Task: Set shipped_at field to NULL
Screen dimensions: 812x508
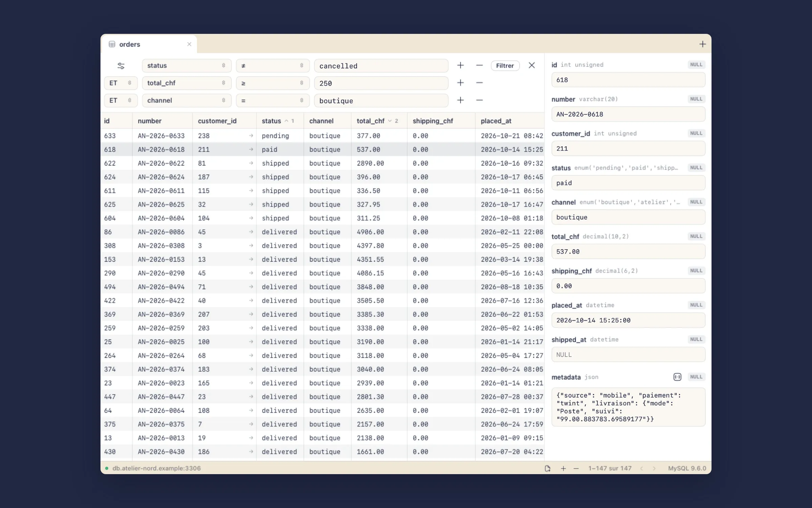Action: click(696, 339)
